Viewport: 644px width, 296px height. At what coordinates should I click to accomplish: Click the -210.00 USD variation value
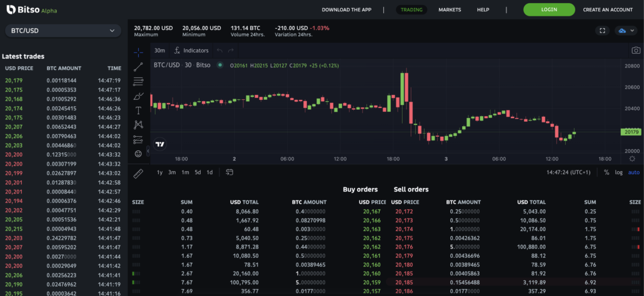[291, 28]
